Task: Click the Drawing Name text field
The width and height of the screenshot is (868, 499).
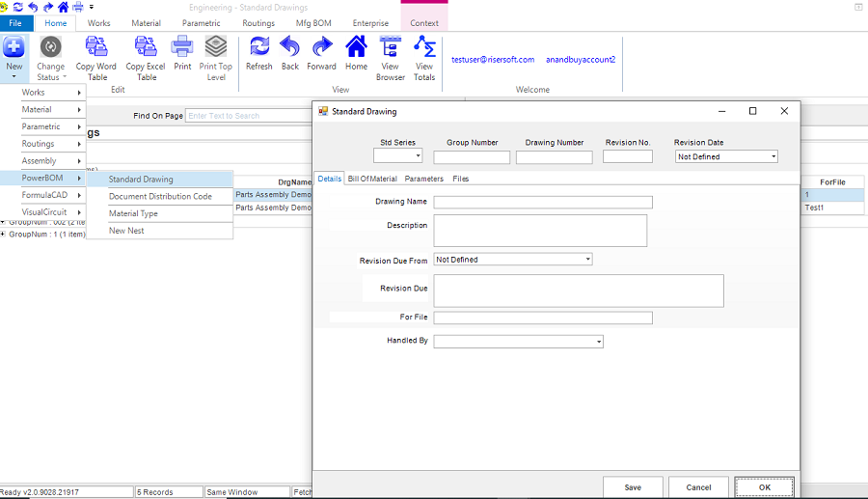Action: (x=542, y=203)
